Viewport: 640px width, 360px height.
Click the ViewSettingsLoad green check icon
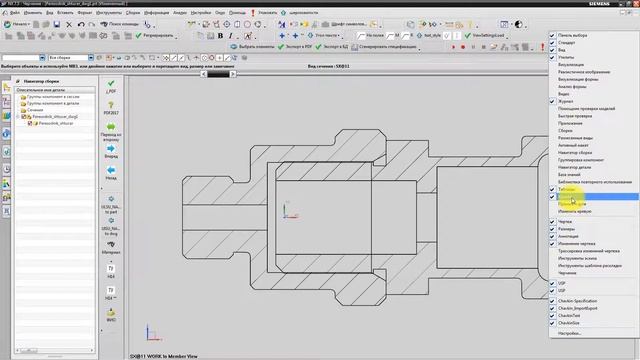tap(468, 36)
